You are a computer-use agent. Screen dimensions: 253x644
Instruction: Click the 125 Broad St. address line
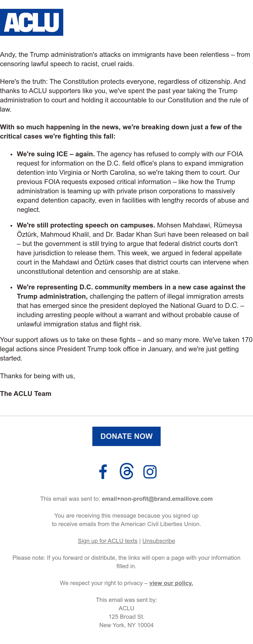(126, 617)
